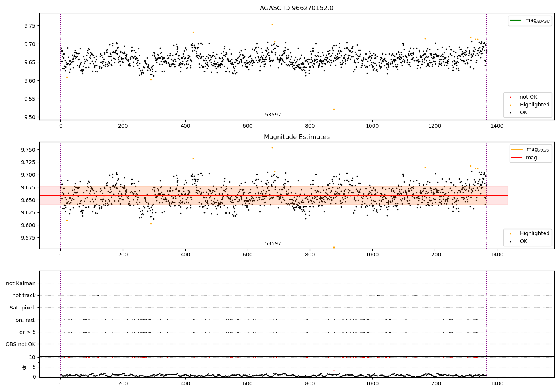560x392 pixels.
Task: Click the '9.625' y-tick of middle plot
Action: click(x=28, y=212)
